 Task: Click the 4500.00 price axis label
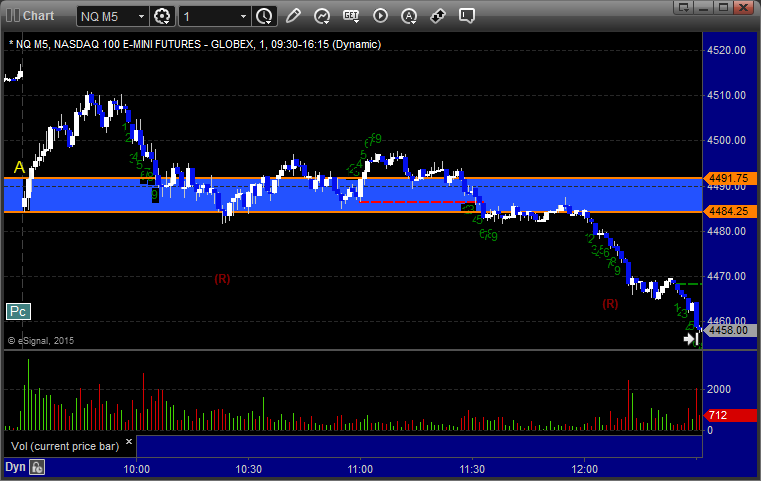pyautogui.click(x=727, y=140)
